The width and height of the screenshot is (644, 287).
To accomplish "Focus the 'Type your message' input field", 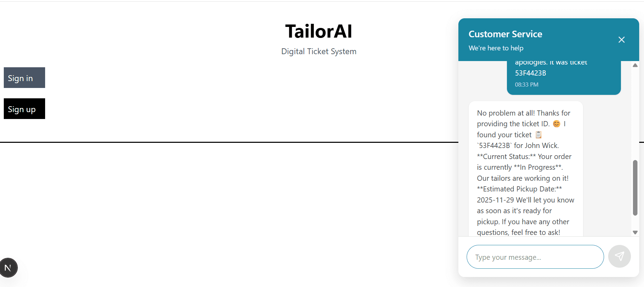I will (535, 257).
